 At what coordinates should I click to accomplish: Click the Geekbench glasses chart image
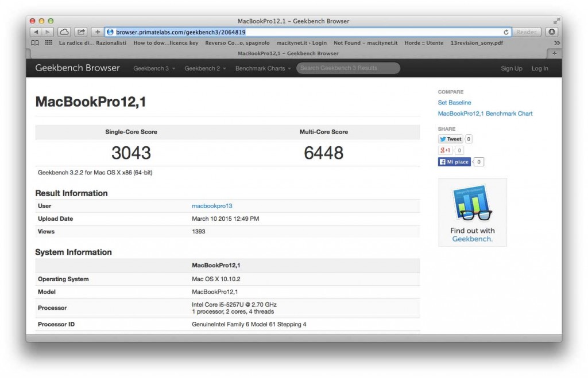(472, 202)
